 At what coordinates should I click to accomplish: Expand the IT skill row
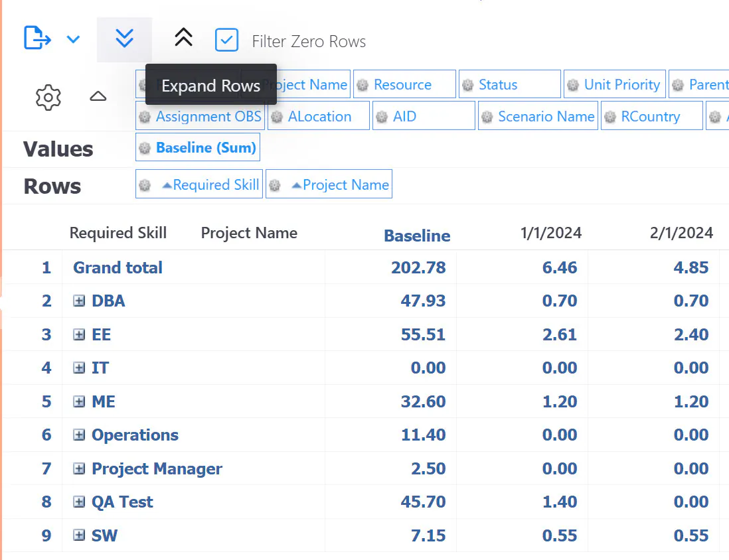click(79, 368)
